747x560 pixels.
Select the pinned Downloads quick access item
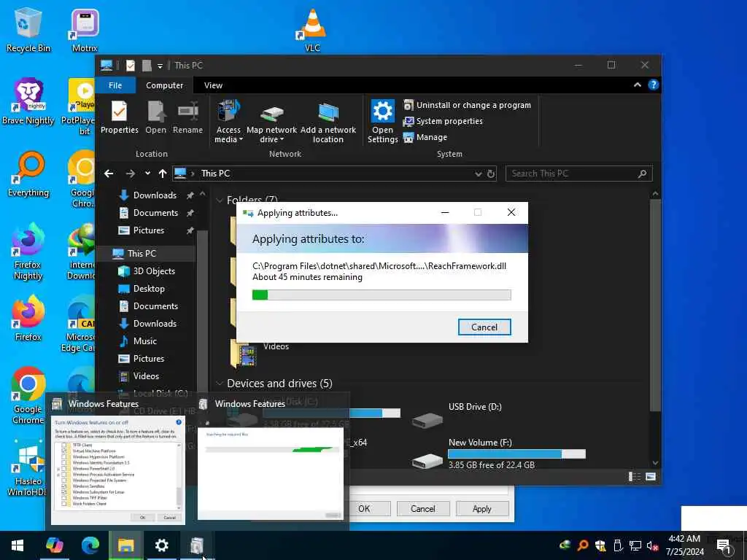(x=155, y=195)
